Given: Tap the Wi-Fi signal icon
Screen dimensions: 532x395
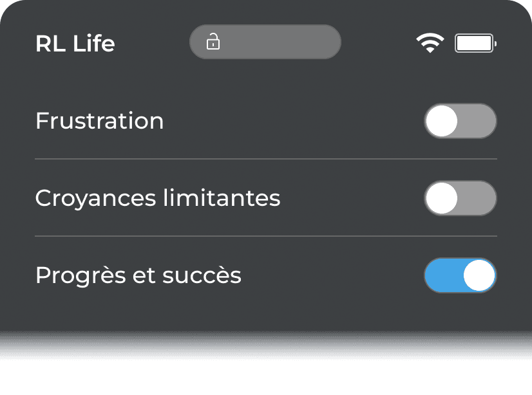Looking at the screenshot, I should click(x=430, y=43).
